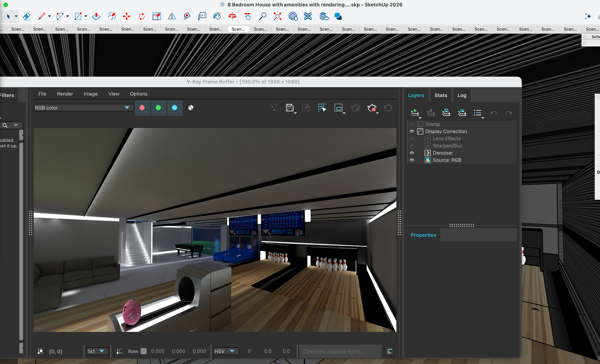This screenshot has height=364, width=600.
Task: Select the Eraser tool in SketchUp toolbar
Action: [x=27, y=16]
